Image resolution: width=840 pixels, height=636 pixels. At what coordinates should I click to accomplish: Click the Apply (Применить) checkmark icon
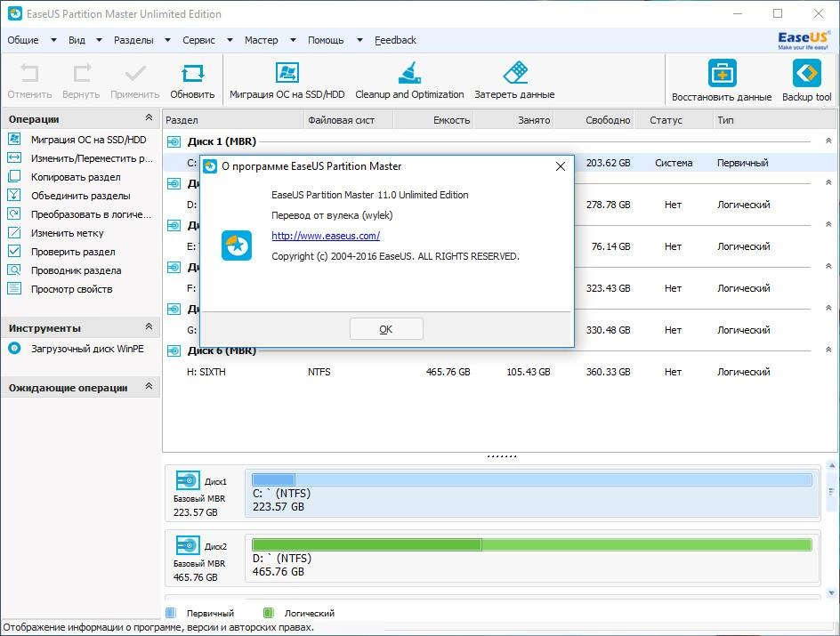point(135,73)
